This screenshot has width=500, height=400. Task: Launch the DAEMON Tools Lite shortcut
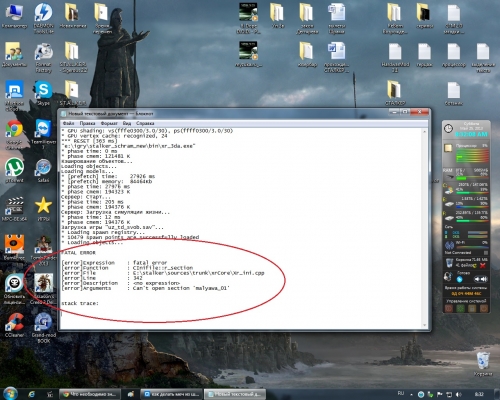44,17
